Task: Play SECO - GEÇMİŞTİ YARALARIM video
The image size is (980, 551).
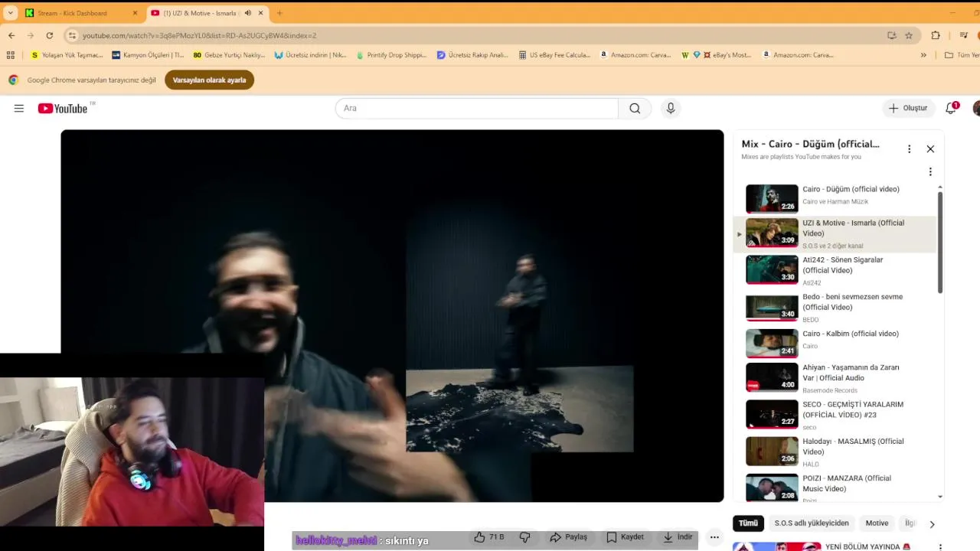Action: click(x=835, y=415)
